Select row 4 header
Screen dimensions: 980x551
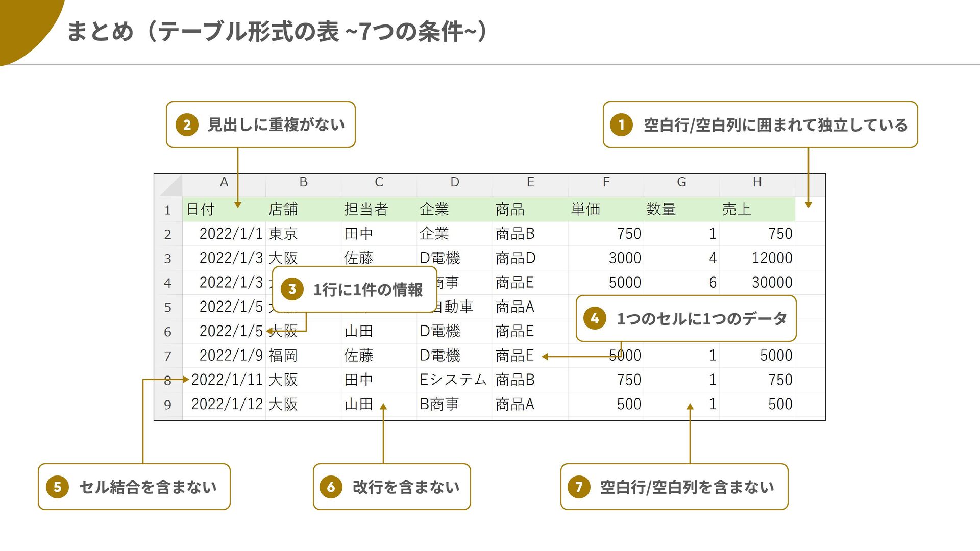(x=168, y=283)
